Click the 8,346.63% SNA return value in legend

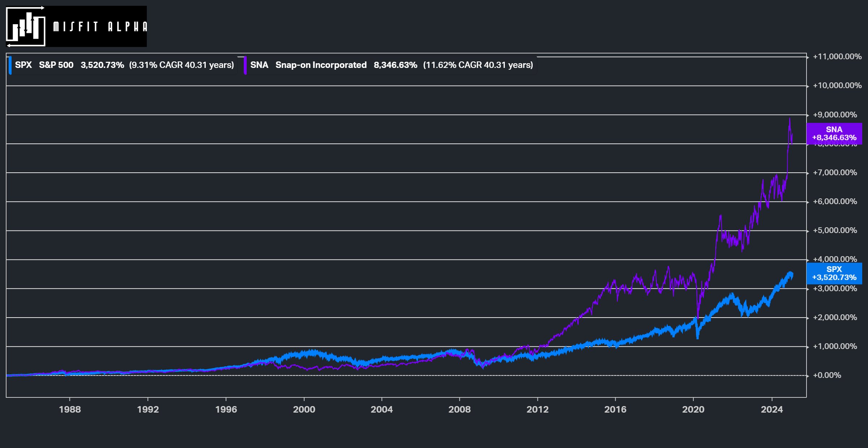click(x=396, y=65)
